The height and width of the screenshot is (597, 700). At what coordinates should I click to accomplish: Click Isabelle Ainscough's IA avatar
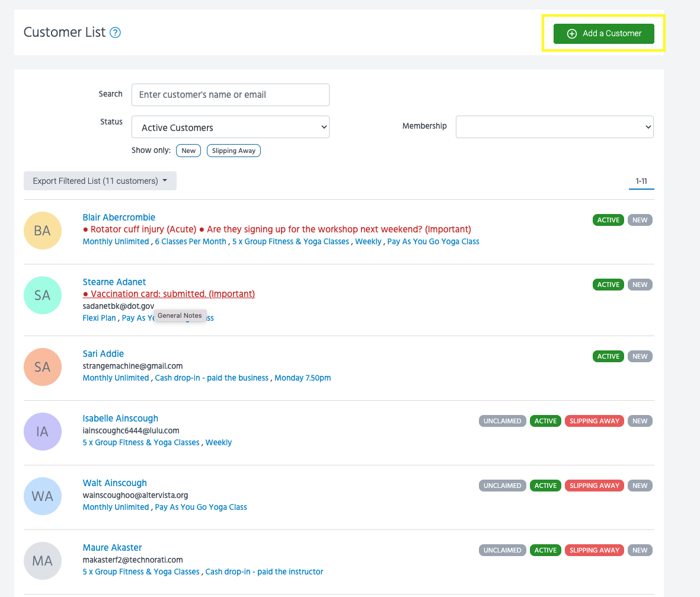tap(43, 432)
